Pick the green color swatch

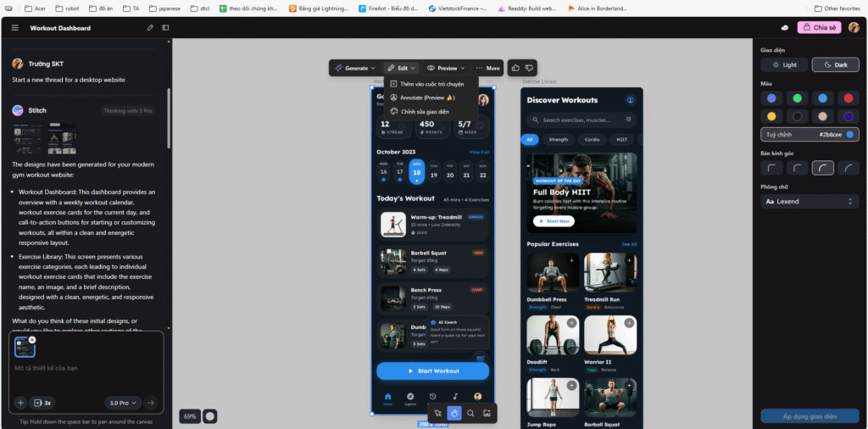coord(797,98)
